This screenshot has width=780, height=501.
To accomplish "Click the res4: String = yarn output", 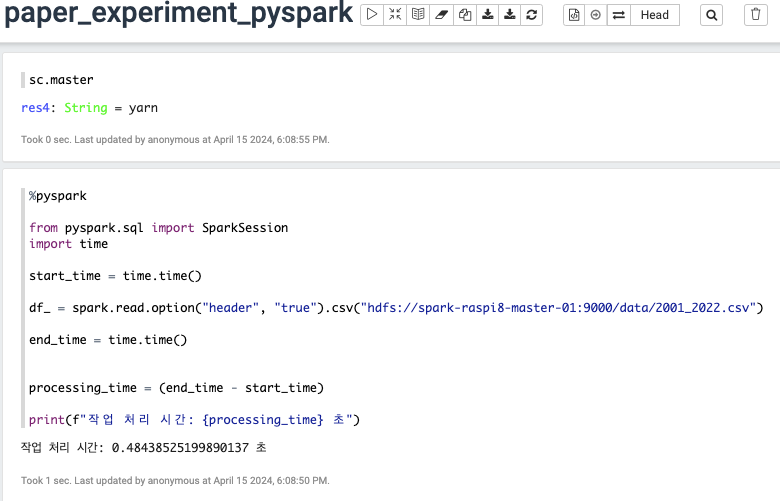I will pos(90,108).
